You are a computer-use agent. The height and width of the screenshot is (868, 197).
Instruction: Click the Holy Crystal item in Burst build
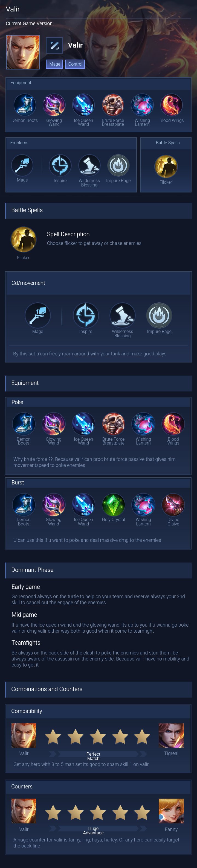[x=113, y=504]
